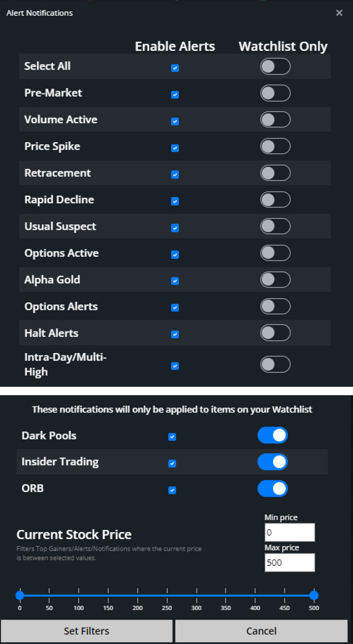
Task: Click the stock price slider handle at 500
Action: [x=313, y=595]
